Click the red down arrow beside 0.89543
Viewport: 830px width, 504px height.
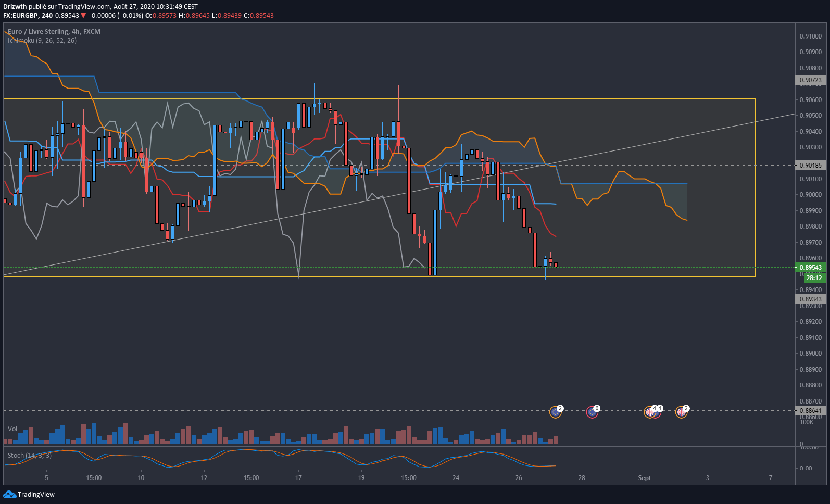coord(83,16)
